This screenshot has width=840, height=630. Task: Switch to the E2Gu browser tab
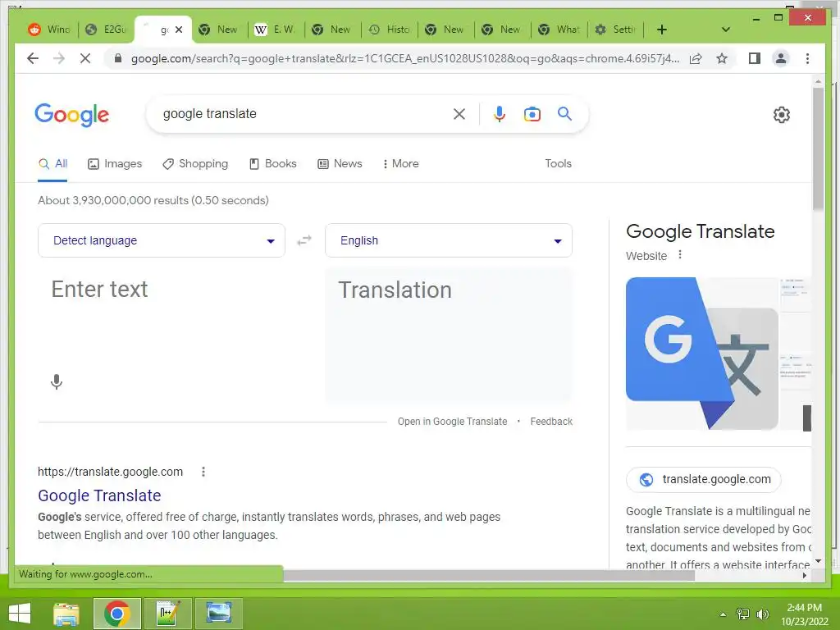pyautogui.click(x=107, y=30)
